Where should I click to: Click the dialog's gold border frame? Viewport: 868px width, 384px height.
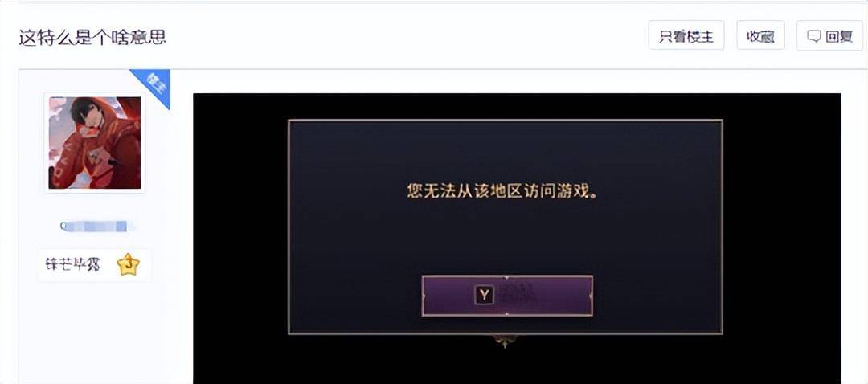point(505,121)
